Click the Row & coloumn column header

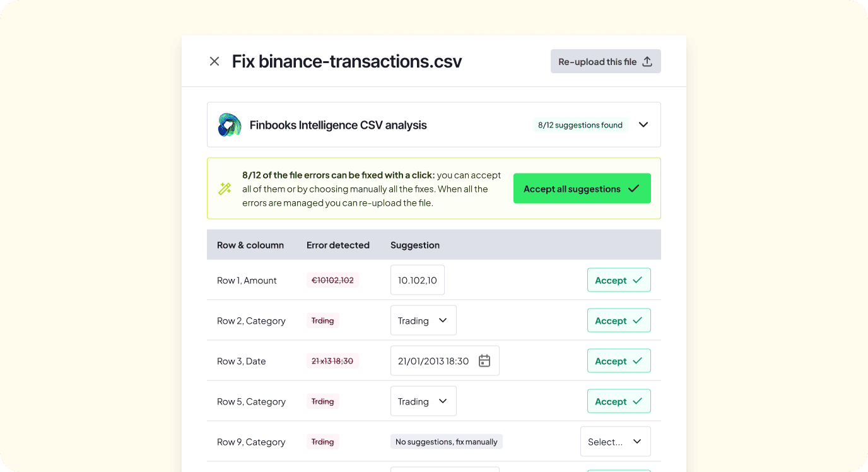250,245
